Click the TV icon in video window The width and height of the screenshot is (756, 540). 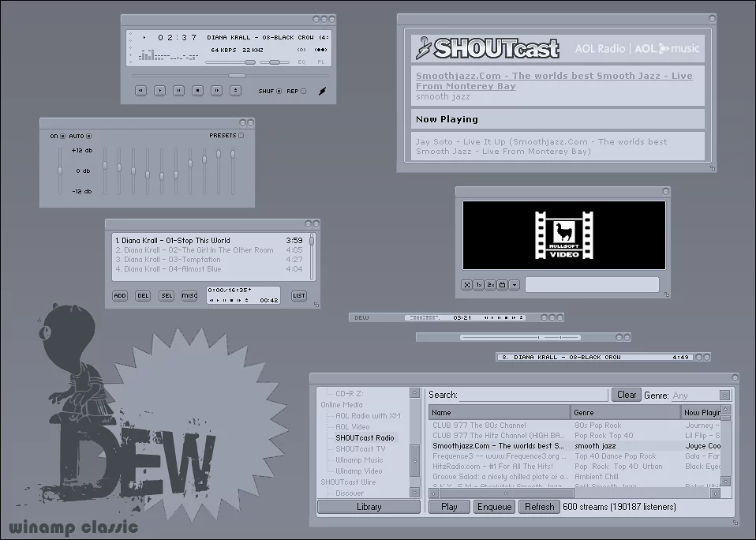pyautogui.click(x=502, y=284)
